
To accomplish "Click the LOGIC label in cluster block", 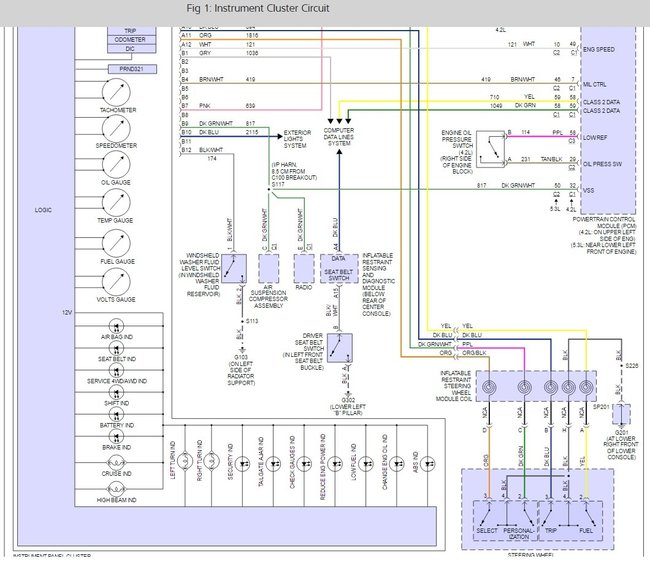I will pyautogui.click(x=43, y=210).
